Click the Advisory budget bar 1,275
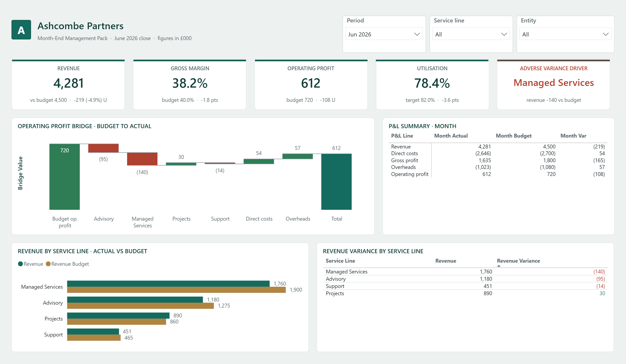This screenshot has height=364, width=626. pos(140,306)
